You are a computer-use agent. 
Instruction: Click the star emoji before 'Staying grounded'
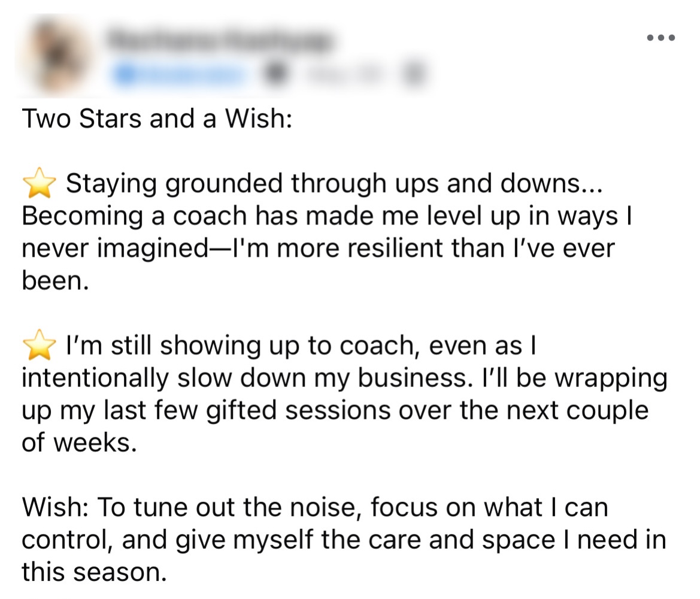(40, 183)
